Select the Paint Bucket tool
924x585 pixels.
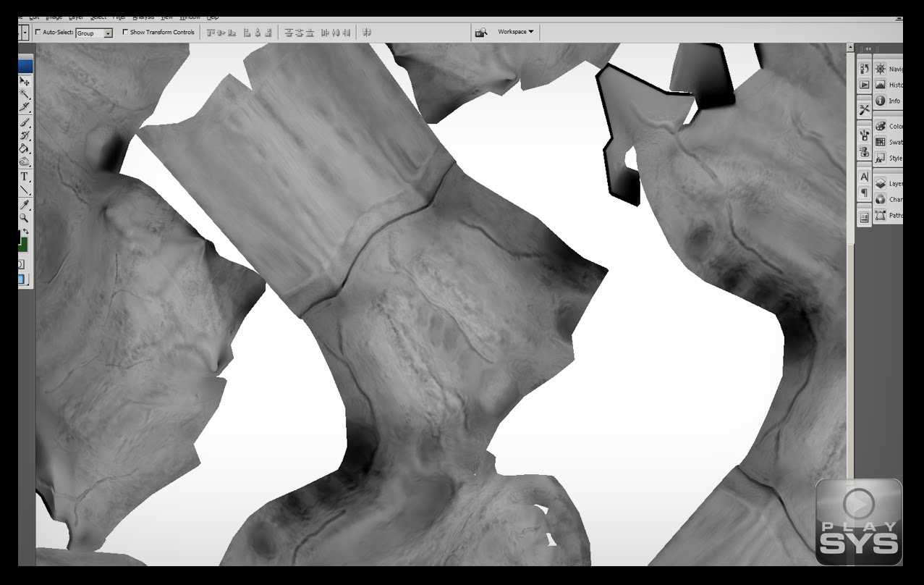26,148
